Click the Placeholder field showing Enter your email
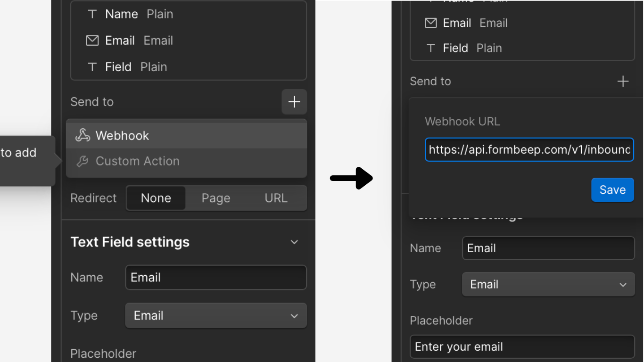This screenshot has width=644, height=362. pyautogui.click(x=522, y=346)
